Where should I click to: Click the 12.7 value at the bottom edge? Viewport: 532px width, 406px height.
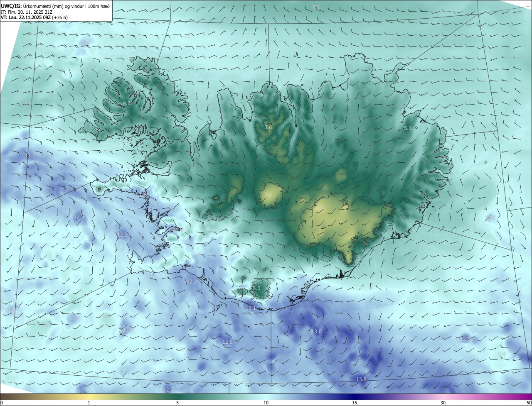coord(168,389)
